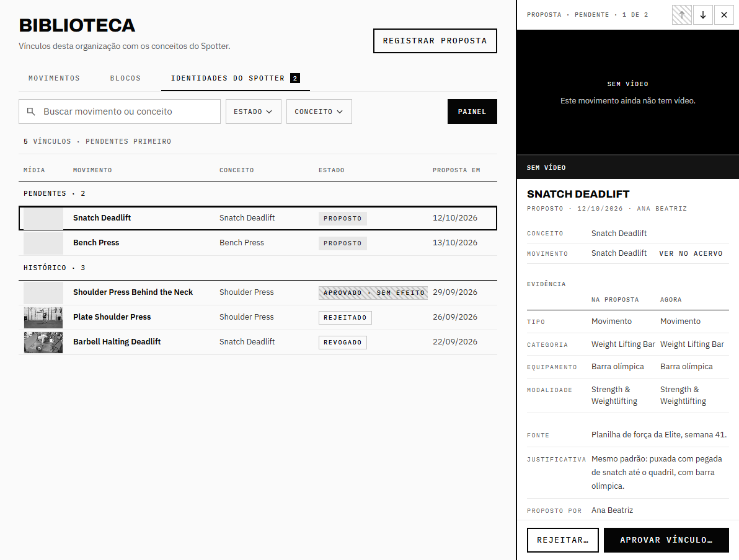Switch to the Blocos tab
The width and height of the screenshot is (739, 560).
(x=125, y=78)
